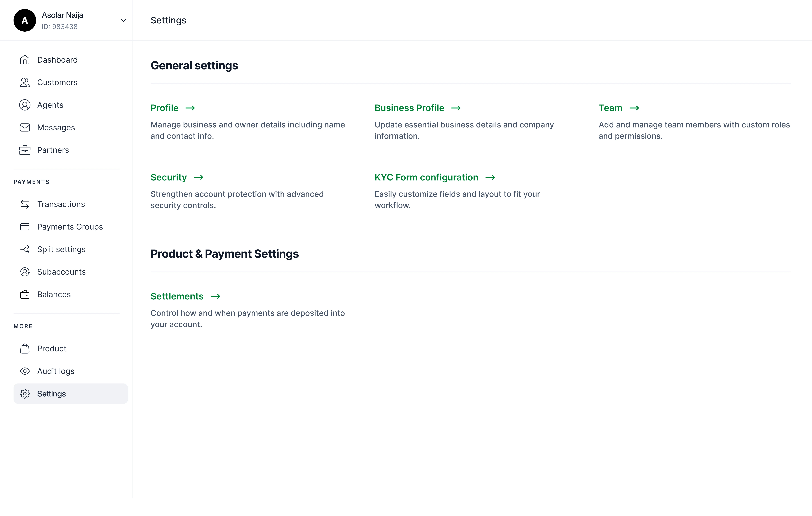Click the Product shopping bag icon
Screen dimensions: 812x516
click(x=25, y=348)
